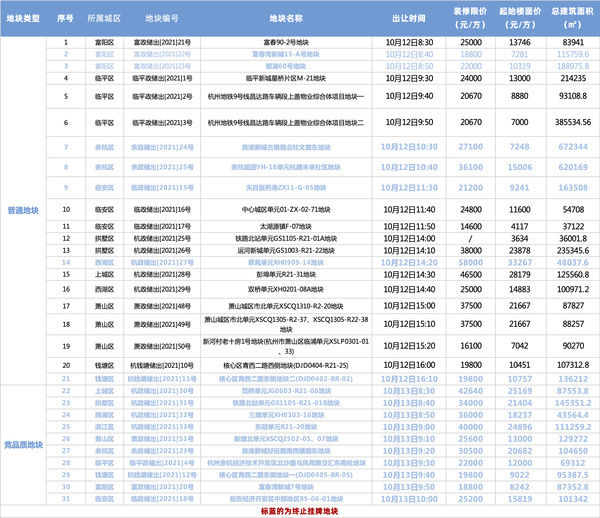Select the floor price 7000

coord(520,122)
